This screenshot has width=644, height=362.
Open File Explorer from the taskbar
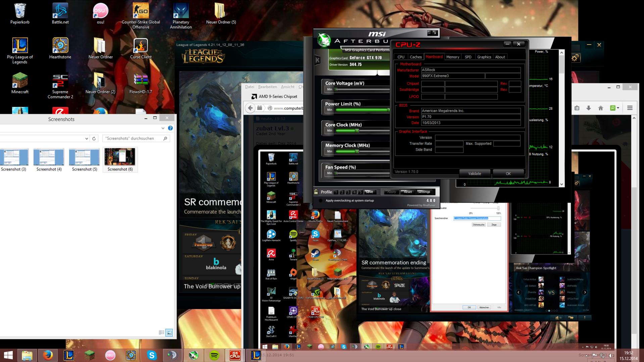coord(27,355)
